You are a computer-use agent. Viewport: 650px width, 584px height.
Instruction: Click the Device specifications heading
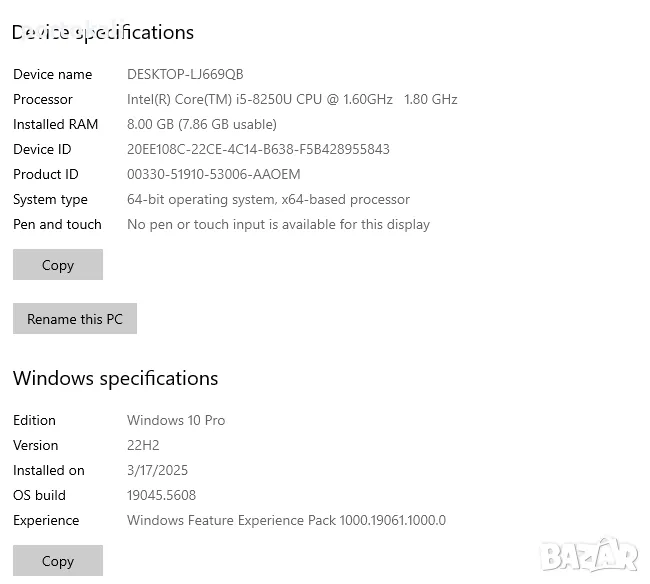[103, 32]
